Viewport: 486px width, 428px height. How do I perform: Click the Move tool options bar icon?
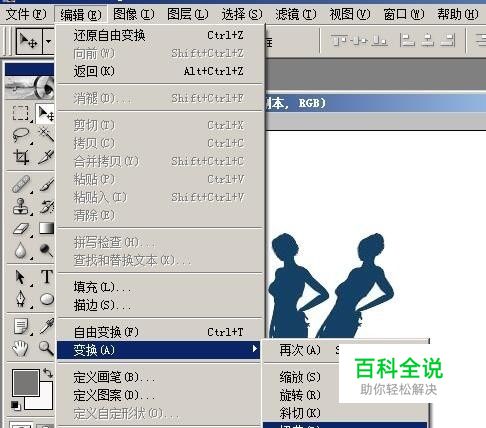[29, 41]
